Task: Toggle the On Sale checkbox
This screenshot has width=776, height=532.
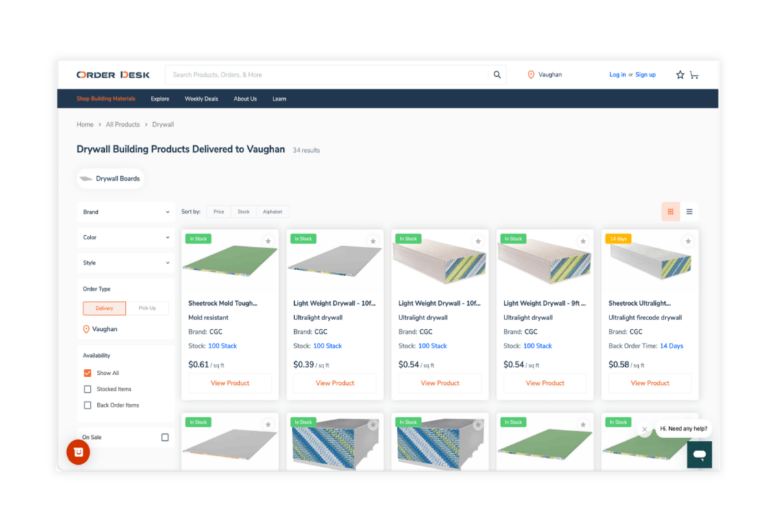Action: [165, 437]
